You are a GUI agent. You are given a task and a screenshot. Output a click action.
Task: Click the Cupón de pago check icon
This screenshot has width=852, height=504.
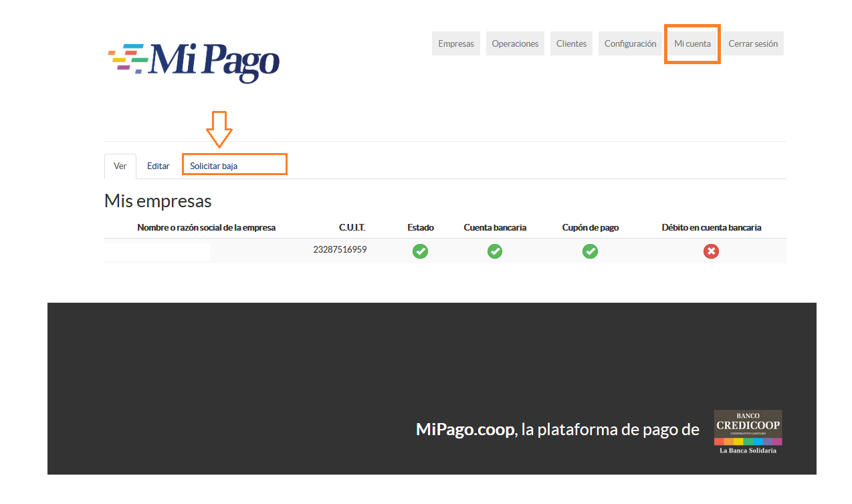click(590, 251)
